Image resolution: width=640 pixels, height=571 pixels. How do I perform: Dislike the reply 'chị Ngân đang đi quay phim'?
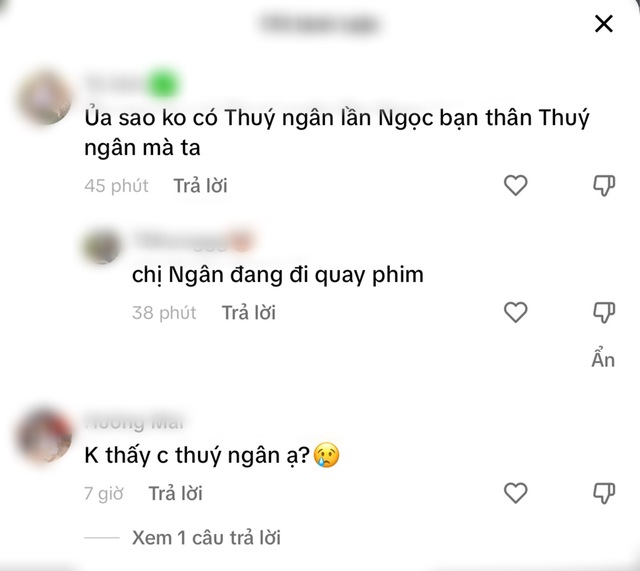point(604,313)
